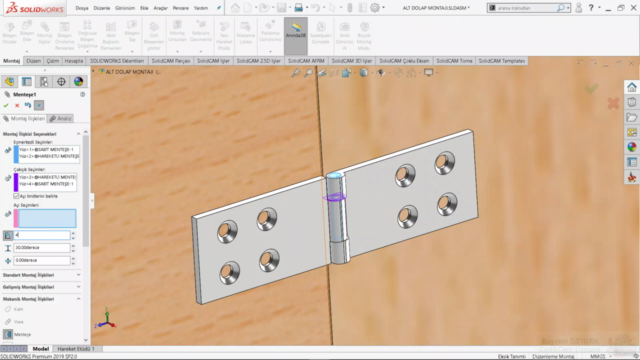Open the dropdown arrow next to the Print icon
The height and width of the screenshot is (360, 640).
coord(308,8)
